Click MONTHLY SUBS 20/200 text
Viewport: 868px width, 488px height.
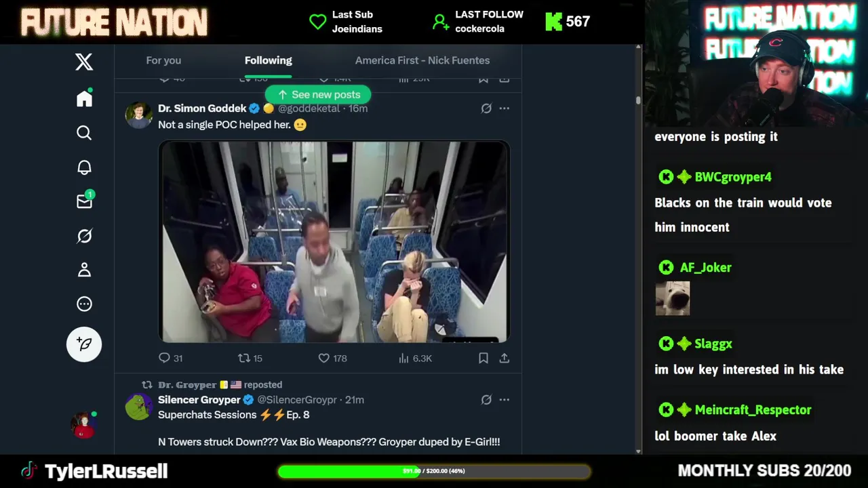click(x=764, y=470)
